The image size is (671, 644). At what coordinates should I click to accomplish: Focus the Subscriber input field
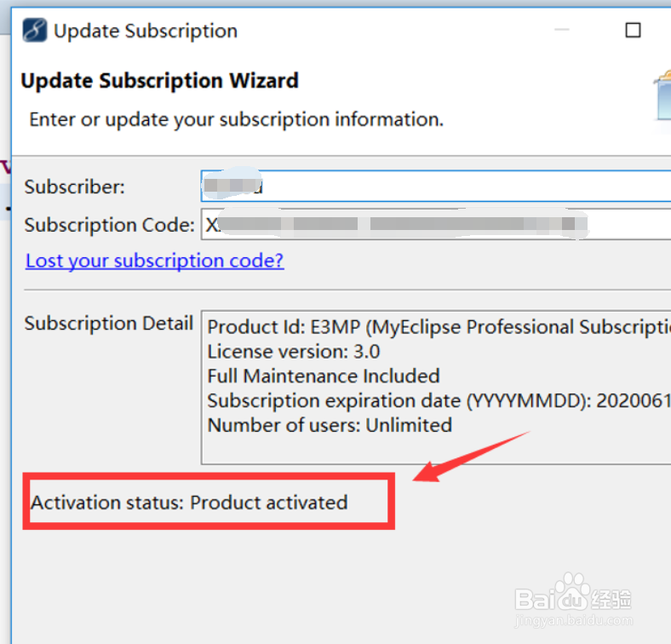coord(435,187)
